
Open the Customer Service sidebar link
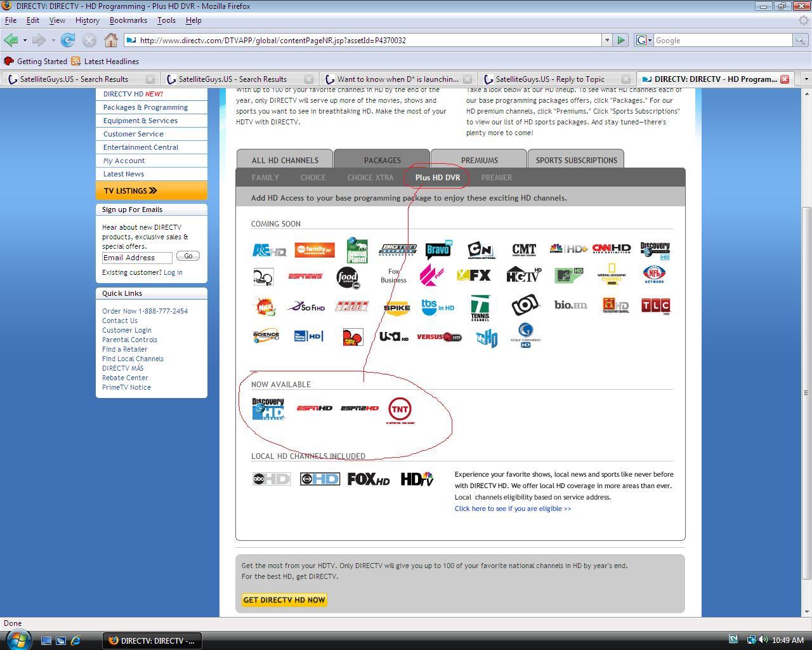(x=133, y=134)
